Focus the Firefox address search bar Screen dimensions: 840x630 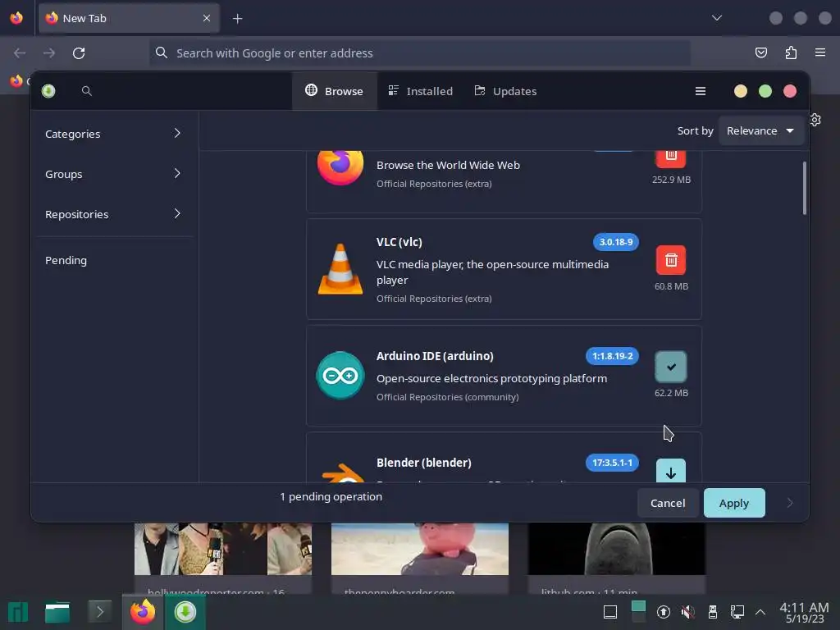click(420, 53)
